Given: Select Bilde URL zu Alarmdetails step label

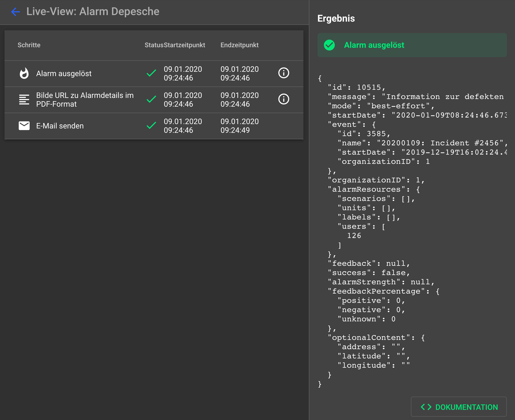Looking at the screenshot, I should pyautogui.click(x=85, y=100).
